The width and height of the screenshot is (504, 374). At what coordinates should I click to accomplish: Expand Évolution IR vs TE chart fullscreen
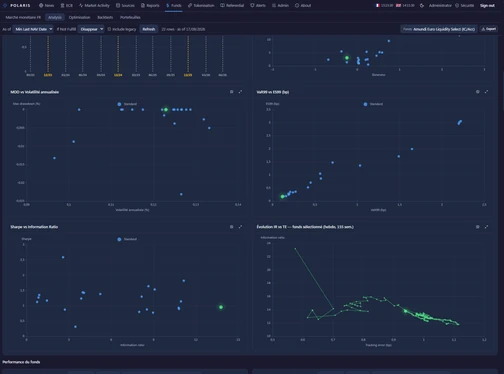pos(486,227)
